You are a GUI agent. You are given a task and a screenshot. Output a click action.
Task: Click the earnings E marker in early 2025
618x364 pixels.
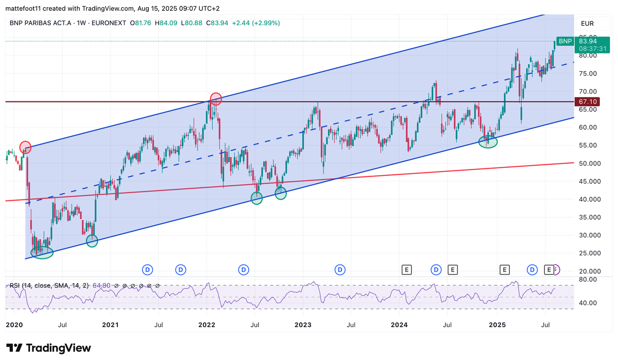point(505,269)
